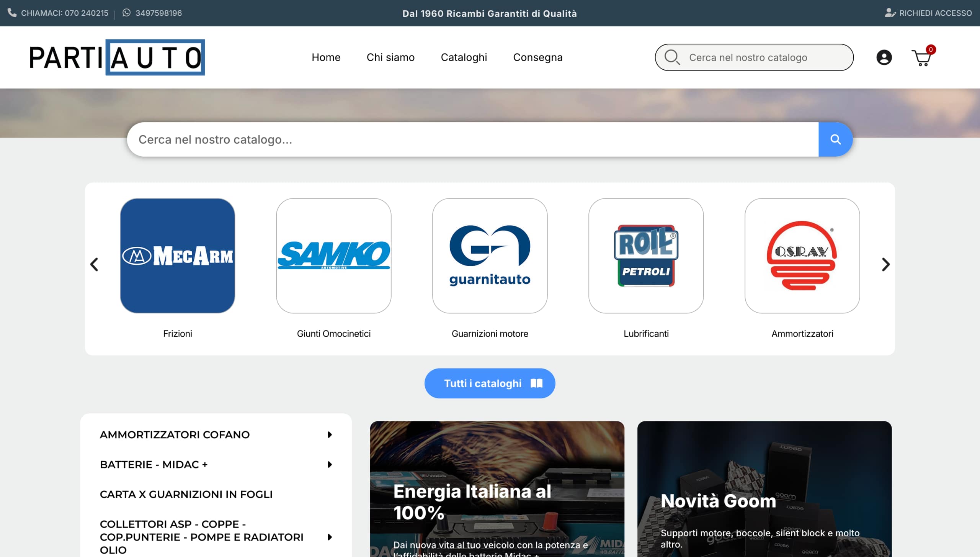
Task: Click the user account profile icon
Action: point(884,57)
